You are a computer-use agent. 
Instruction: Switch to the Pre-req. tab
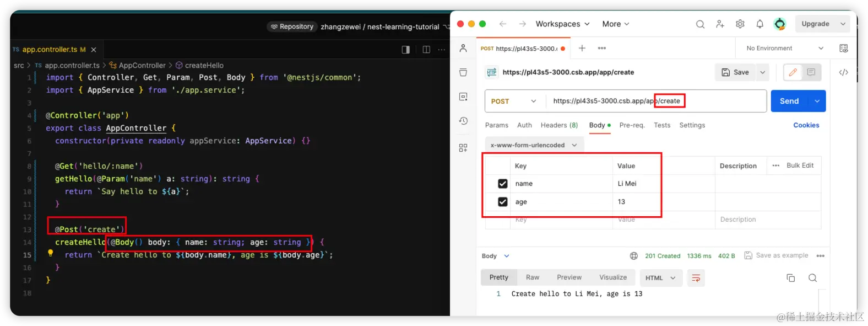point(632,125)
